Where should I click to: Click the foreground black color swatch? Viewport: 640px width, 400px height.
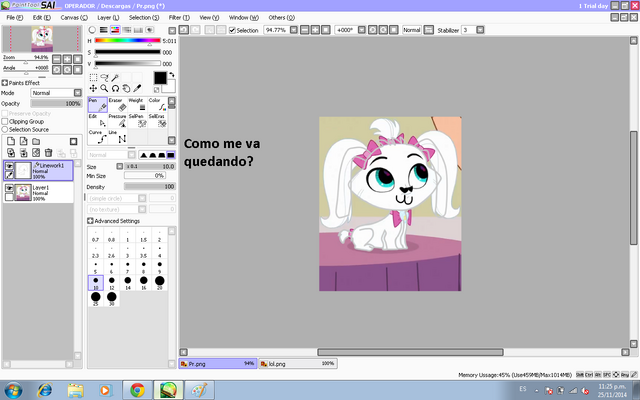[160, 78]
